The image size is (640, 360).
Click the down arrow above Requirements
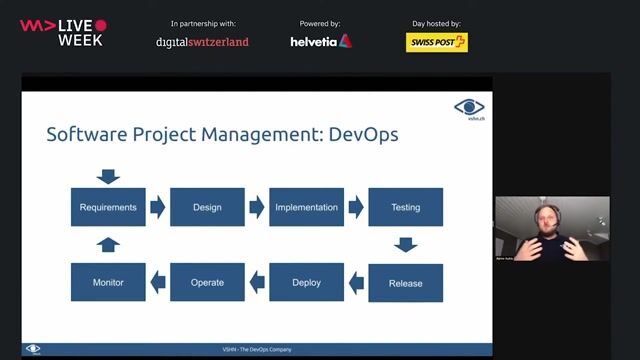[108, 176]
